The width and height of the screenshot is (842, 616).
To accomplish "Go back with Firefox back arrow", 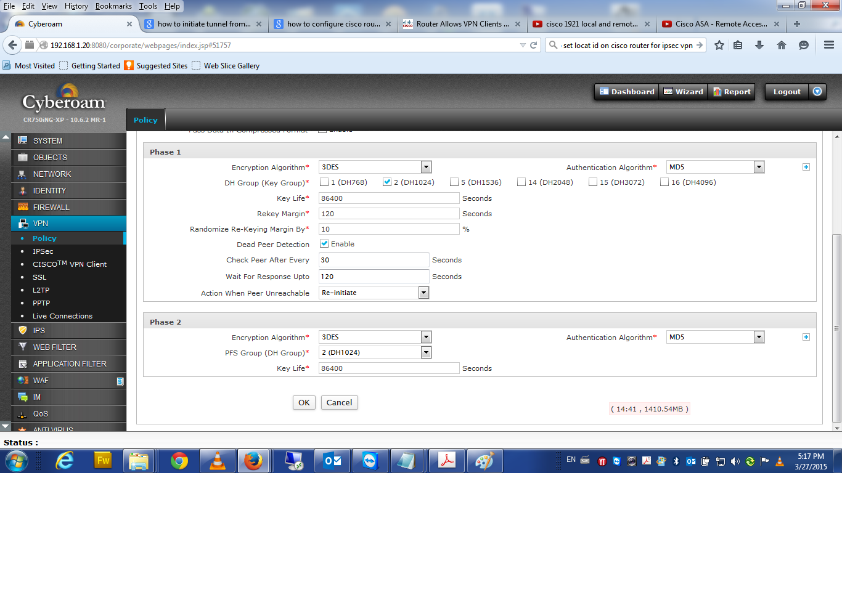I will tap(12, 45).
